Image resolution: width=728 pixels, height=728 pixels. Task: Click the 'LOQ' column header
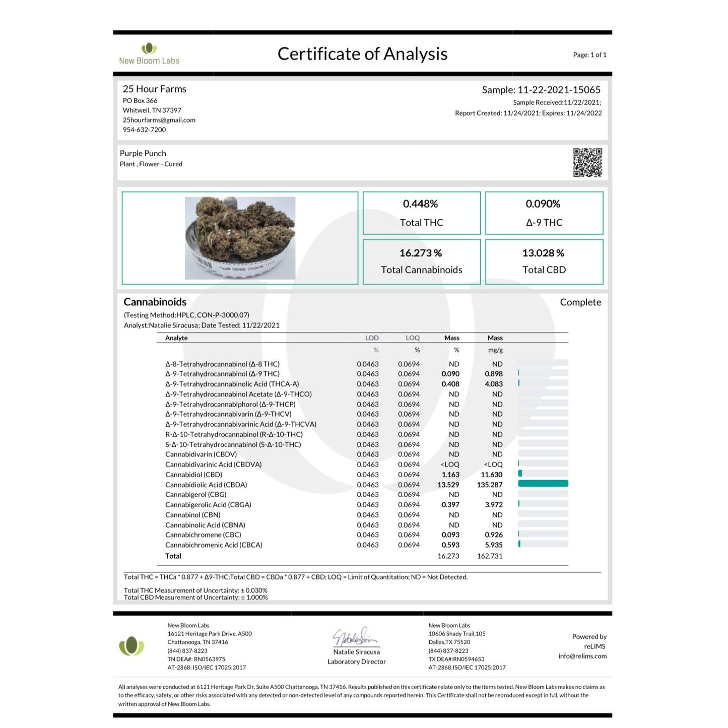[x=413, y=338]
